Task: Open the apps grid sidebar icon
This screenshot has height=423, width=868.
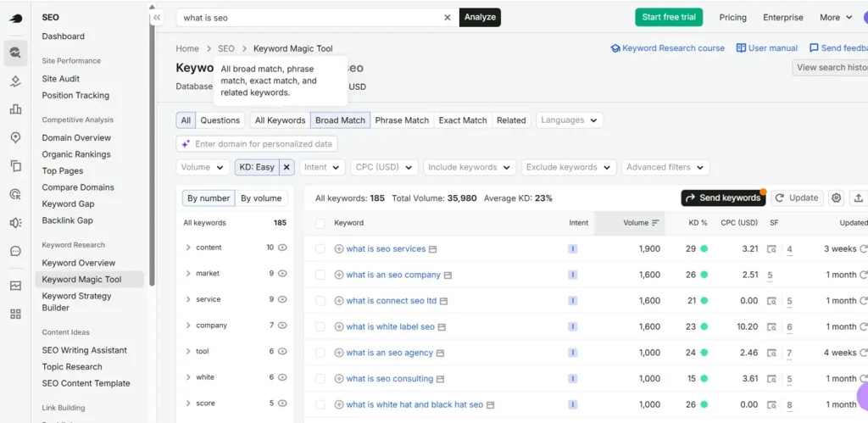Action: (15, 314)
